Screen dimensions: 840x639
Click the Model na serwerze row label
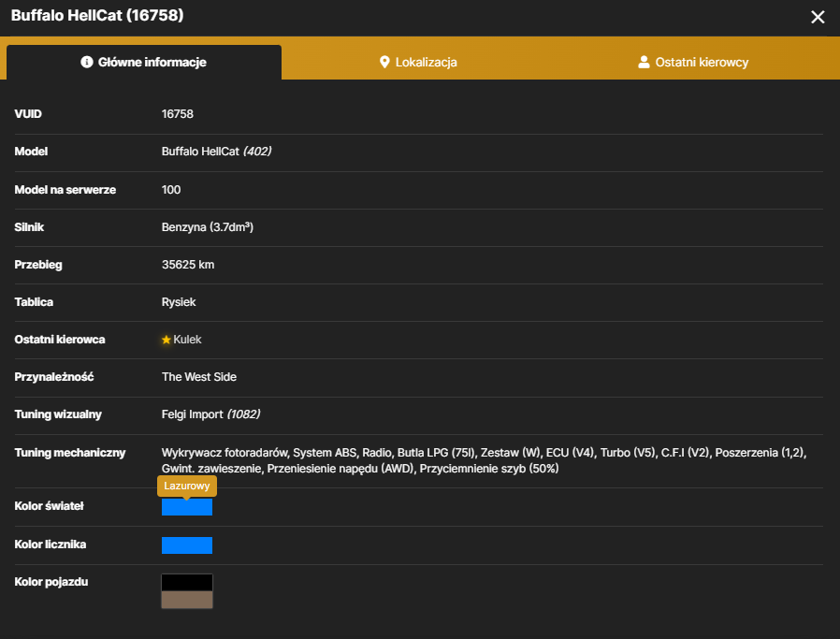point(65,190)
